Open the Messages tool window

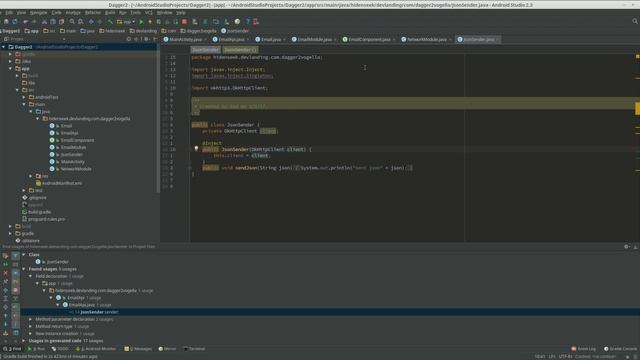click(138, 349)
